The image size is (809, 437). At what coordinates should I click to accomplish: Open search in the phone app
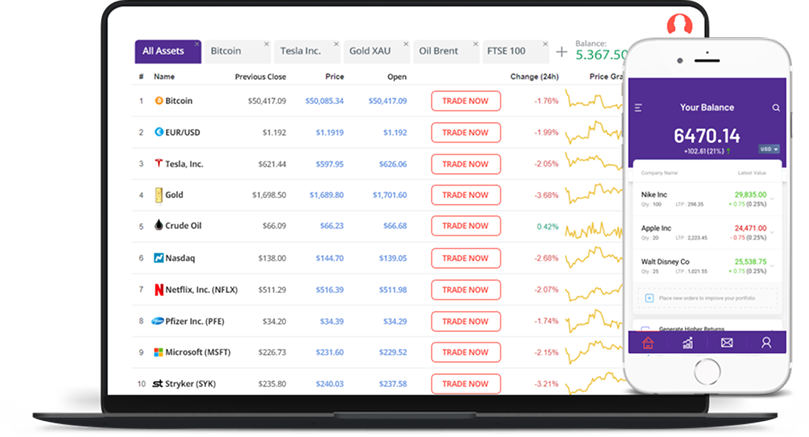(x=775, y=108)
